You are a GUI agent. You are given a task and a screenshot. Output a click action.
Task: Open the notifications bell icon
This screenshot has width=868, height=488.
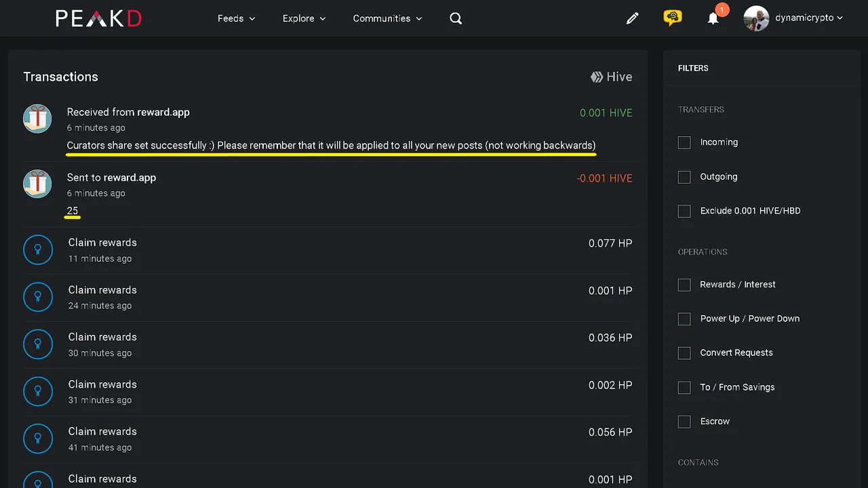(x=713, y=18)
